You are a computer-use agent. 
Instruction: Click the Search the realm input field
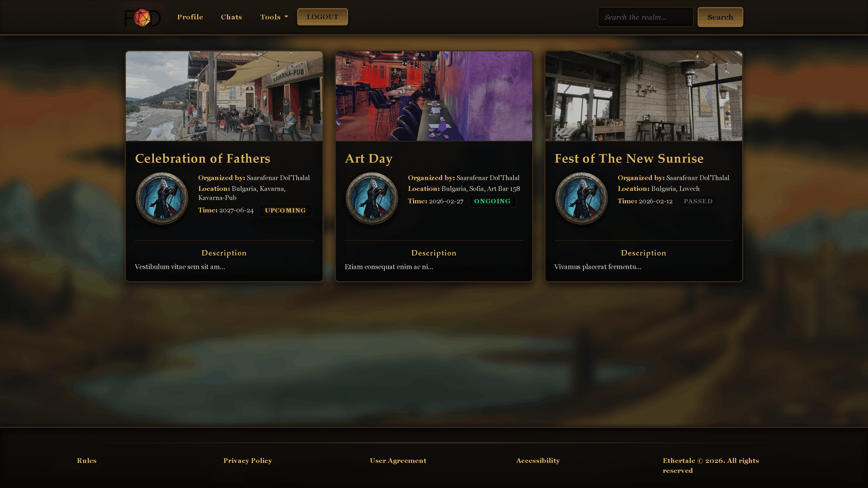pyautogui.click(x=645, y=17)
